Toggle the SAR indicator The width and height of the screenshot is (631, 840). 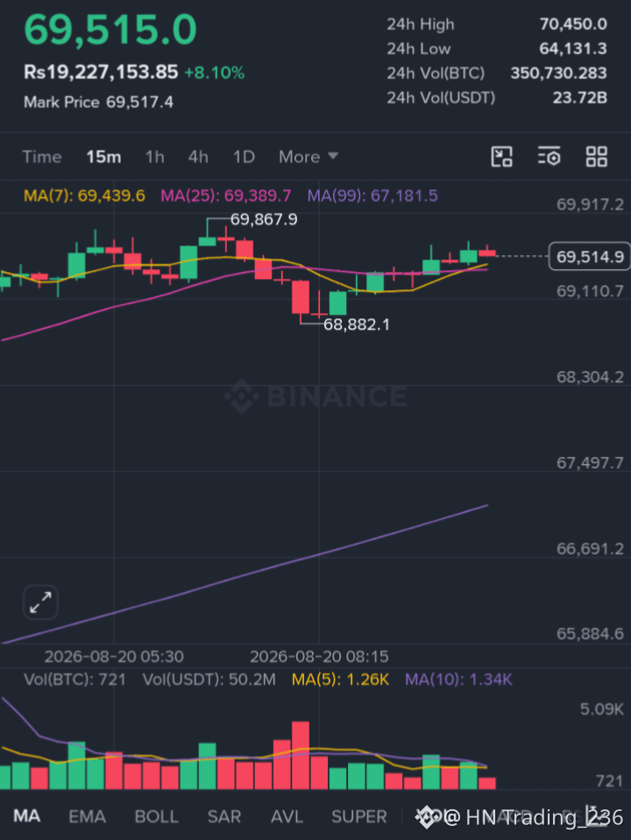(223, 816)
